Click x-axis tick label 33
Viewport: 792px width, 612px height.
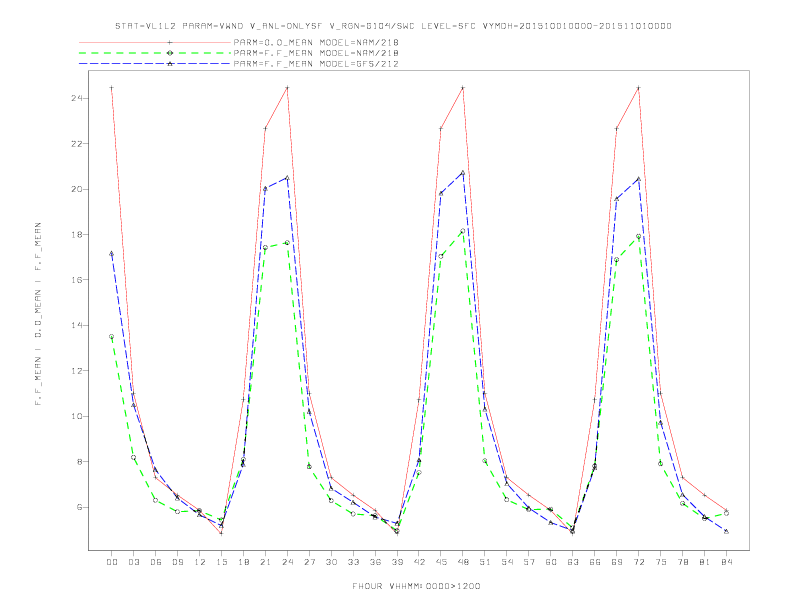(353, 562)
